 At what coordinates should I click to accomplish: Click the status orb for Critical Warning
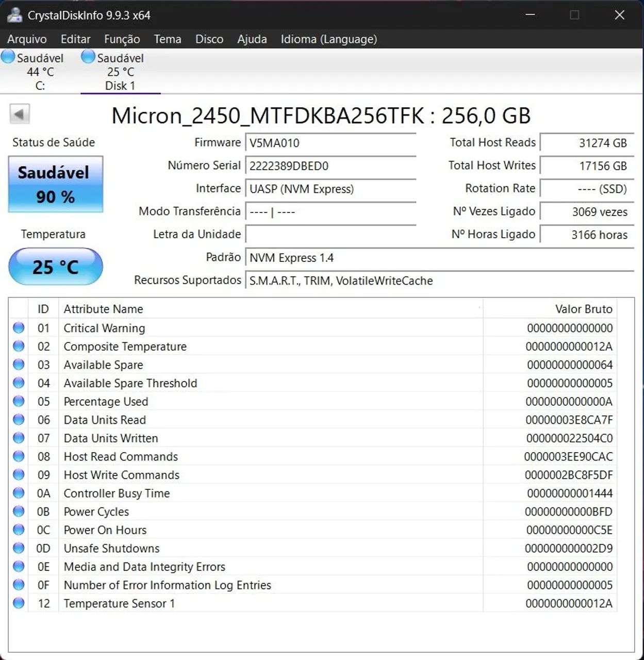coord(19,327)
